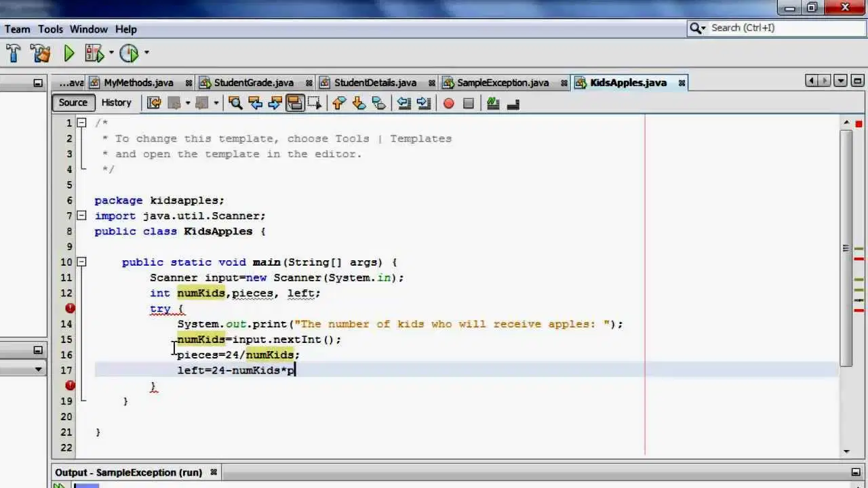Click the Build Project hammer icon

(13, 53)
